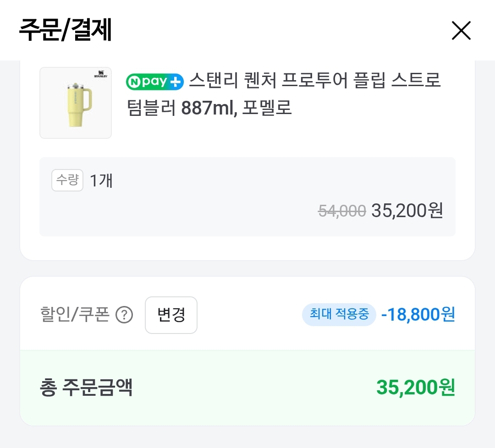Click the 수량 label tag
This screenshot has height=448, width=495.
click(67, 180)
